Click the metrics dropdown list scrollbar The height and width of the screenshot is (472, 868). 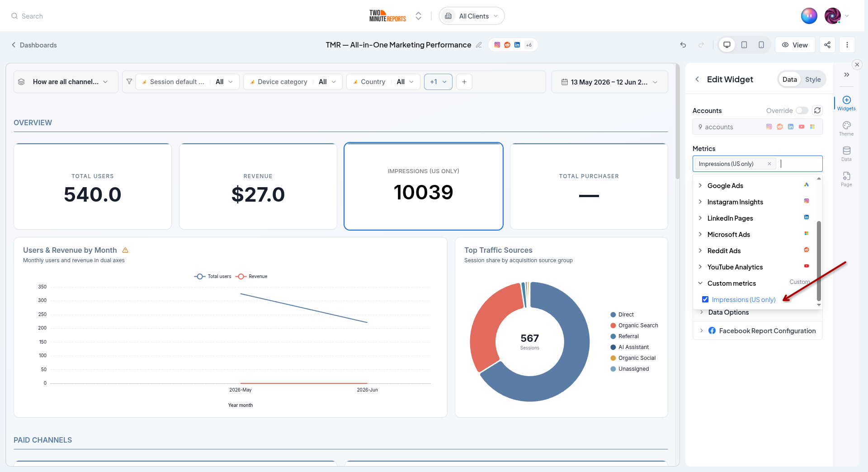pyautogui.click(x=819, y=261)
